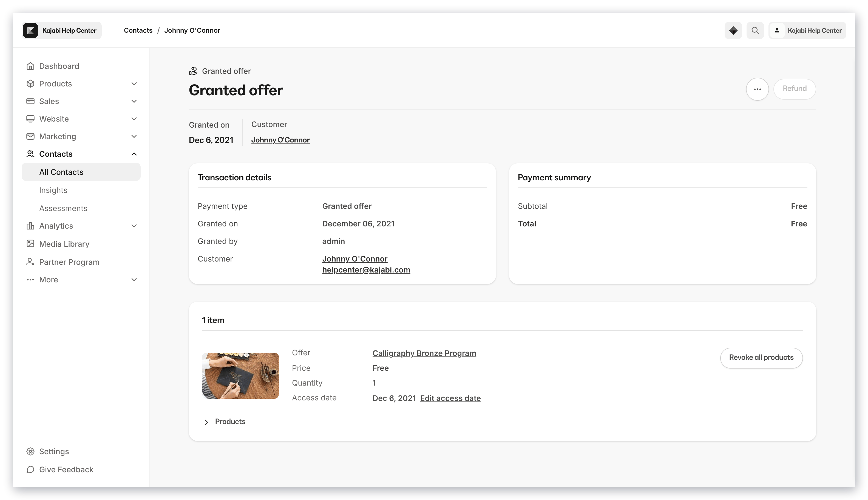Open Give Feedback label
The width and height of the screenshot is (868, 500).
coord(66,470)
